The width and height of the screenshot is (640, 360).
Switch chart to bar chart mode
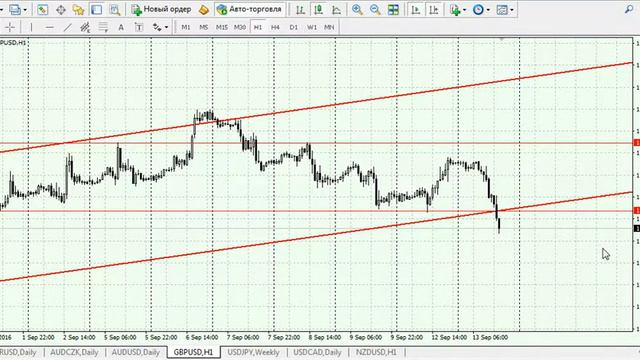click(300, 9)
